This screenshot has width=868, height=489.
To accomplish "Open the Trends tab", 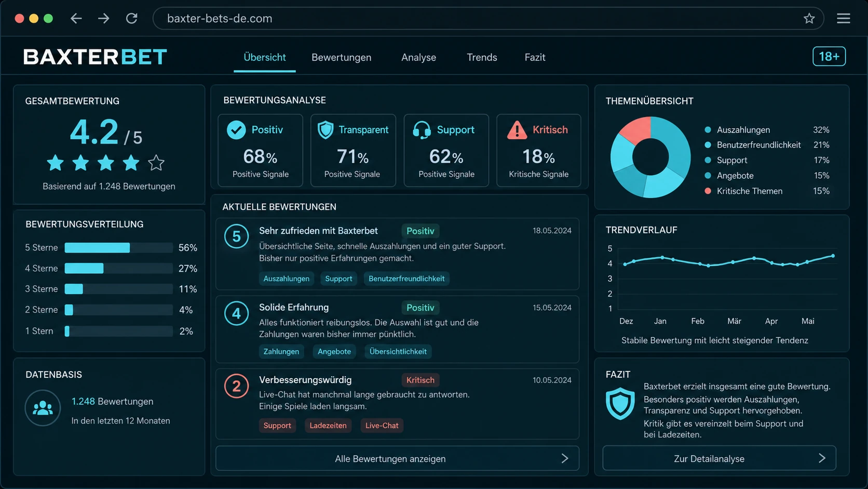I will [x=482, y=57].
